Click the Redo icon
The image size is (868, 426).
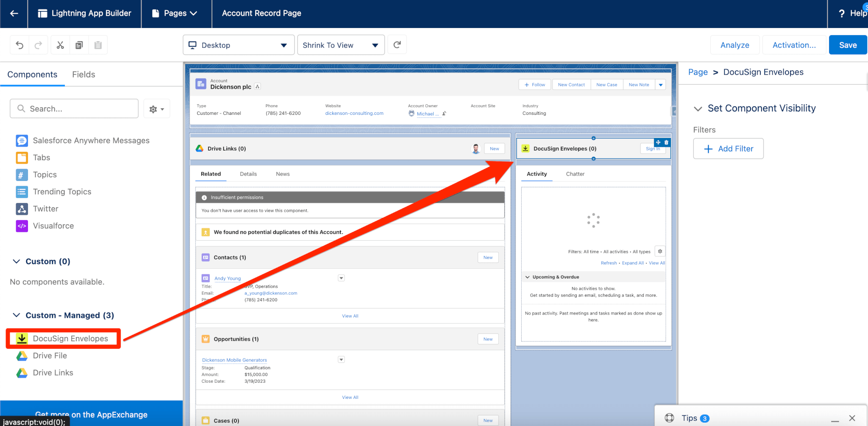pos(38,45)
